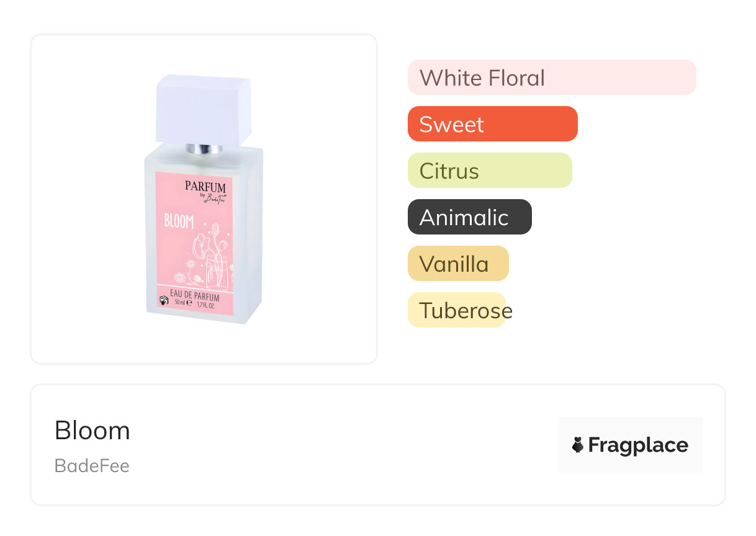Click the 50 ml volume marking on the label
756x536 pixels.
181,303
